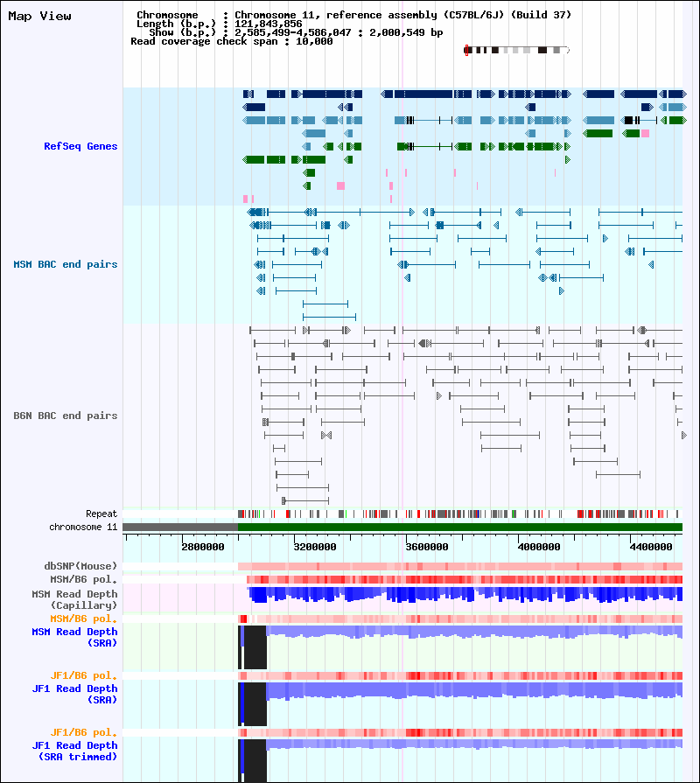700x783 pixels.
Task: Click ruler position 4400000
Action: click(x=651, y=547)
